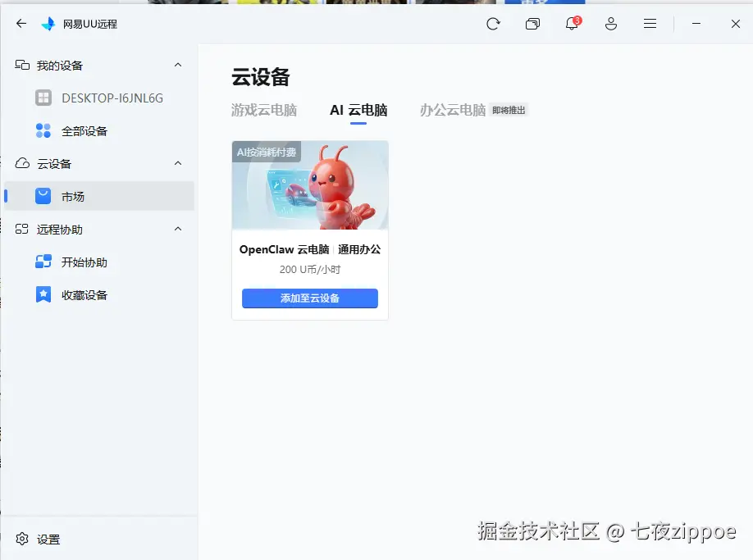Switch to the 办公云电脑 tab
The image size is (753, 560).
click(x=453, y=111)
